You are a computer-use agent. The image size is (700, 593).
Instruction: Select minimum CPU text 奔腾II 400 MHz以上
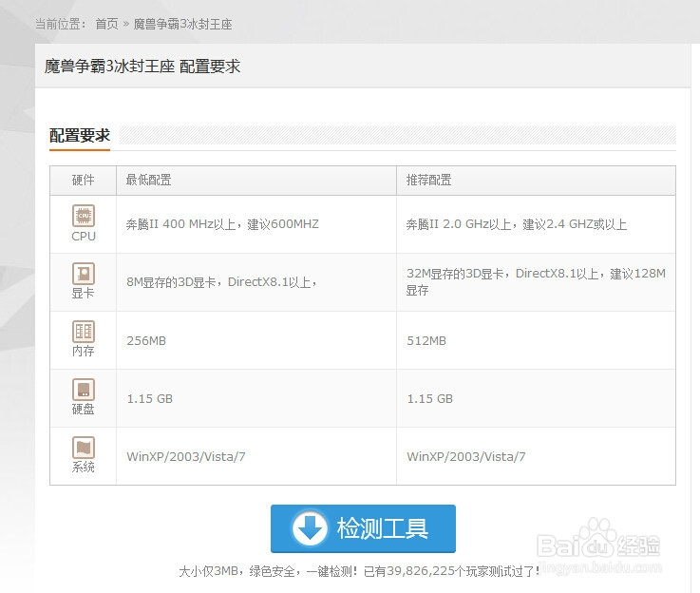[180, 224]
